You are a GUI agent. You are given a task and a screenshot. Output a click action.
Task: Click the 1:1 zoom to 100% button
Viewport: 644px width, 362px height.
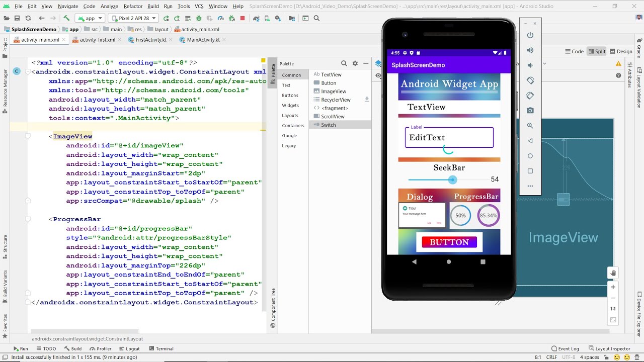pyautogui.click(x=613, y=309)
